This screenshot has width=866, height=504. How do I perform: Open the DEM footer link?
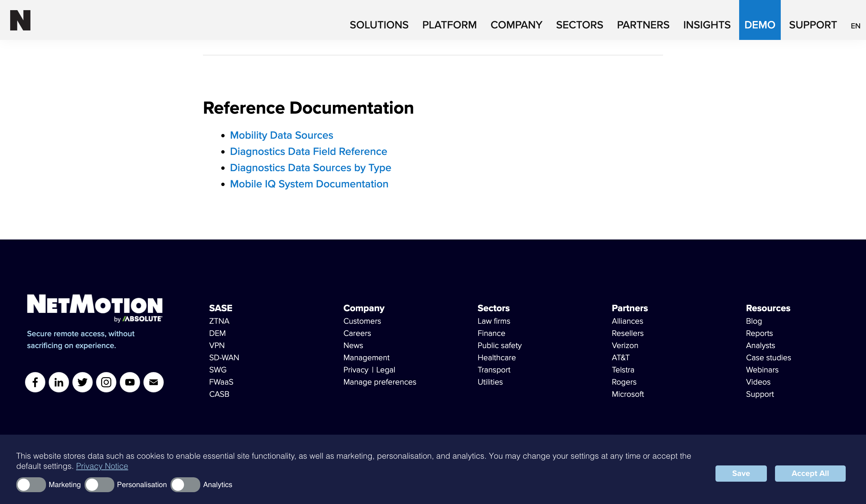coord(218,333)
